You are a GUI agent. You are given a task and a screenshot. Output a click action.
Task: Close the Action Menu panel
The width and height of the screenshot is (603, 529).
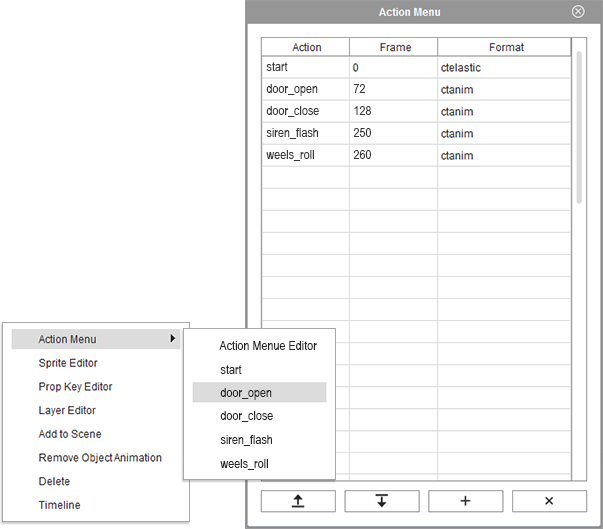pos(578,12)
